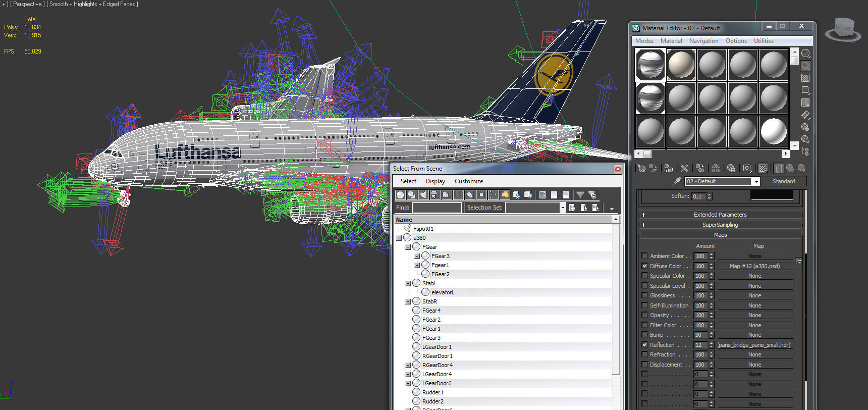Viewport: 868px width, 410px height.
Task: Enable Glossiness map checkbox
Action: [644, 295]
